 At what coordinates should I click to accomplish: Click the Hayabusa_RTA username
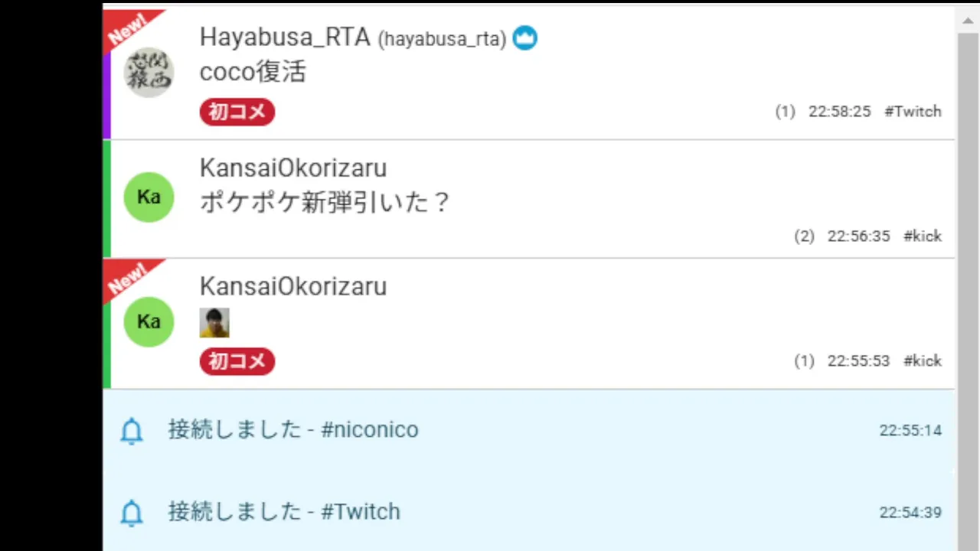[x=285, y=37]
